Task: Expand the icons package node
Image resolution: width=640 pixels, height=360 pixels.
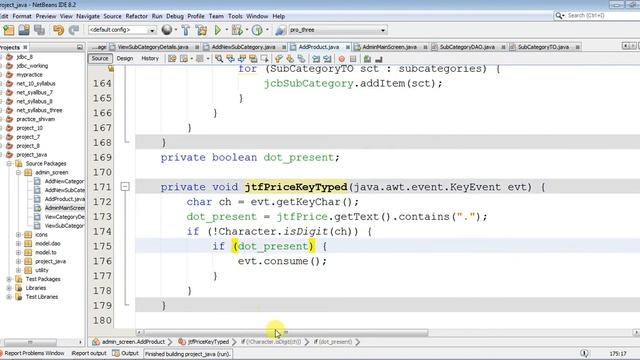Action: click(x=18, y=235)
